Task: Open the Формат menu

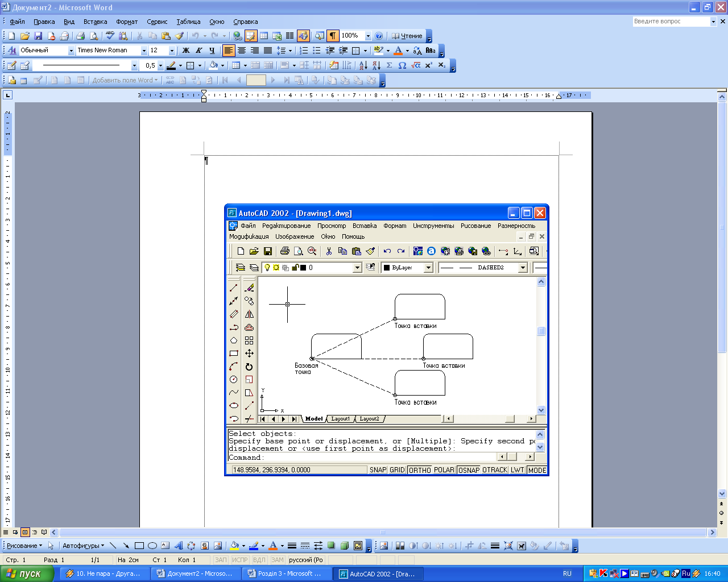Action: click(127, 22)
